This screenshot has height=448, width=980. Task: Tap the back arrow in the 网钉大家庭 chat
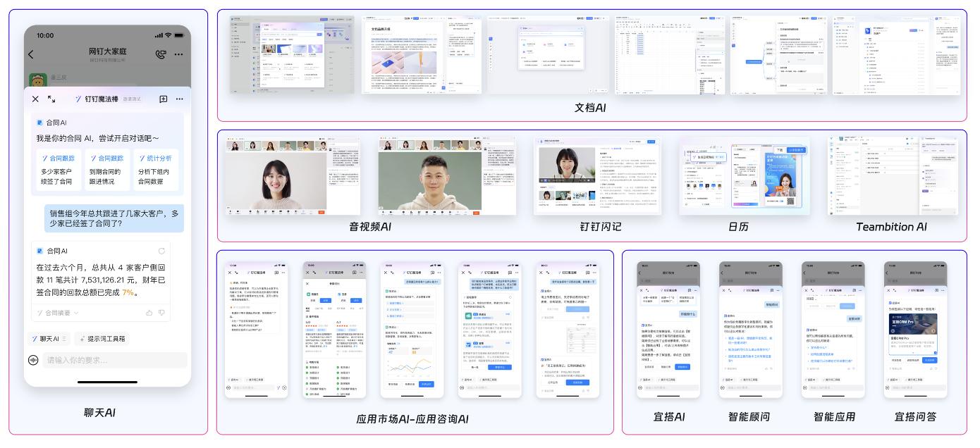[x=30, y=53]
